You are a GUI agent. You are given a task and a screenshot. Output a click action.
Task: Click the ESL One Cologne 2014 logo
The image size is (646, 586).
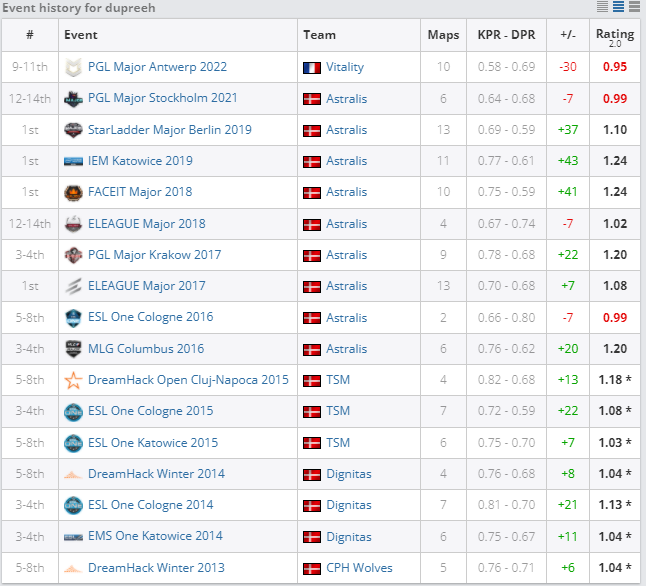pos(73,505)
